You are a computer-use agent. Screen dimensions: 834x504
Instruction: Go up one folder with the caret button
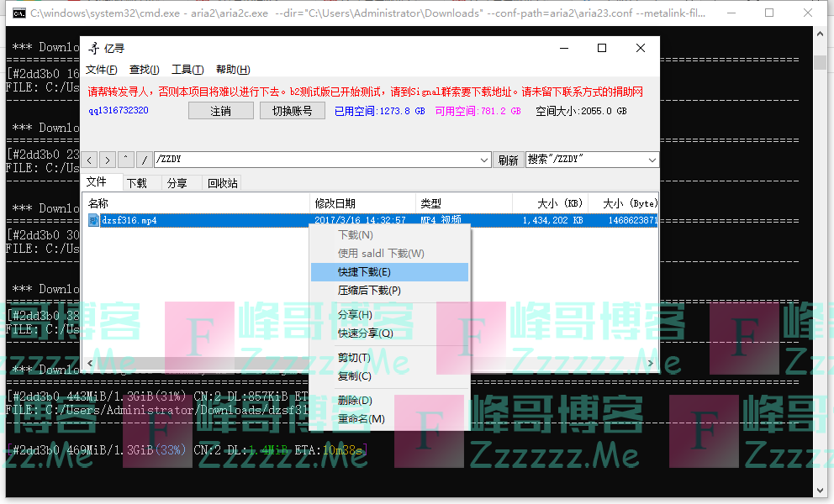(x=126, y=160)
